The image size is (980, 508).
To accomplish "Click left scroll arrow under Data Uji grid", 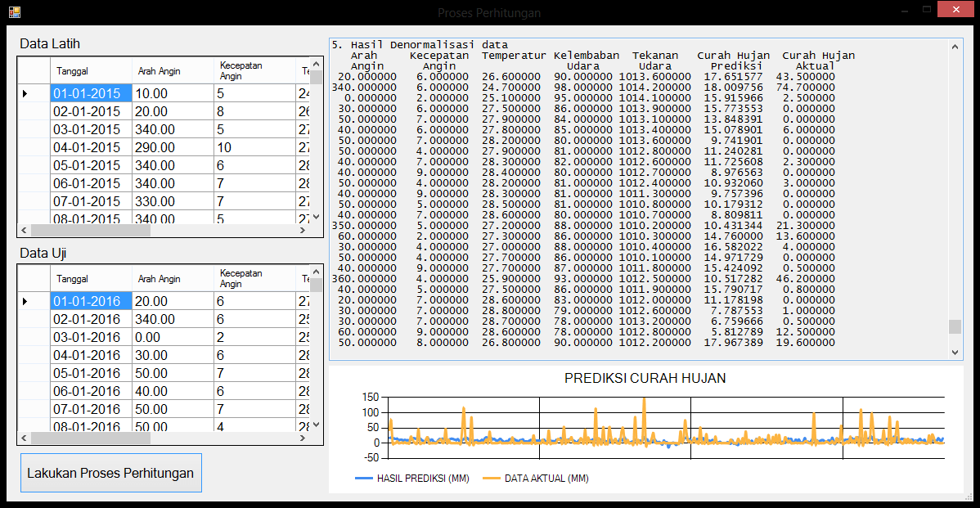I will click(x=25, y=438).
